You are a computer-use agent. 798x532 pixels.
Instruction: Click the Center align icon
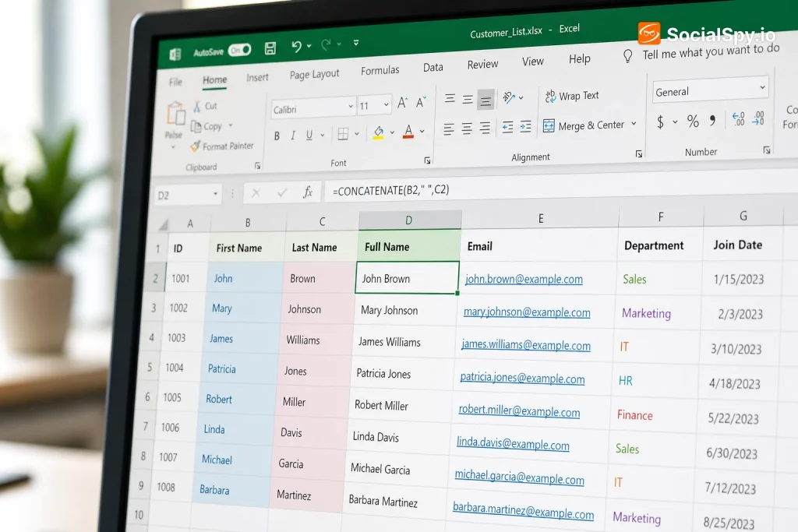tap(467, 129)
